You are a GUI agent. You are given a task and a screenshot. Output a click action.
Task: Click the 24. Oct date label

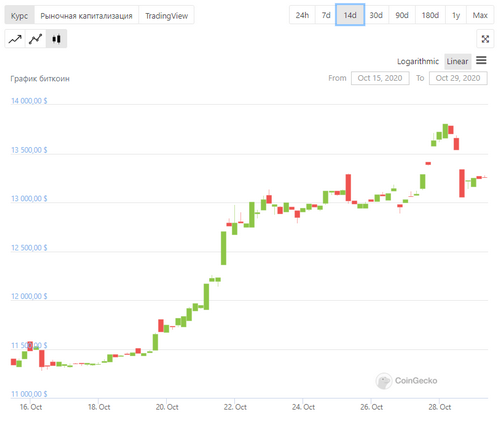pos(303,407)
